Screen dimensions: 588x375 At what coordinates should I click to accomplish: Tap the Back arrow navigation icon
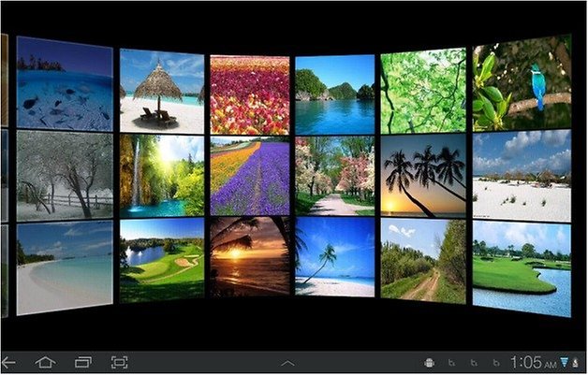coord(8,362)
